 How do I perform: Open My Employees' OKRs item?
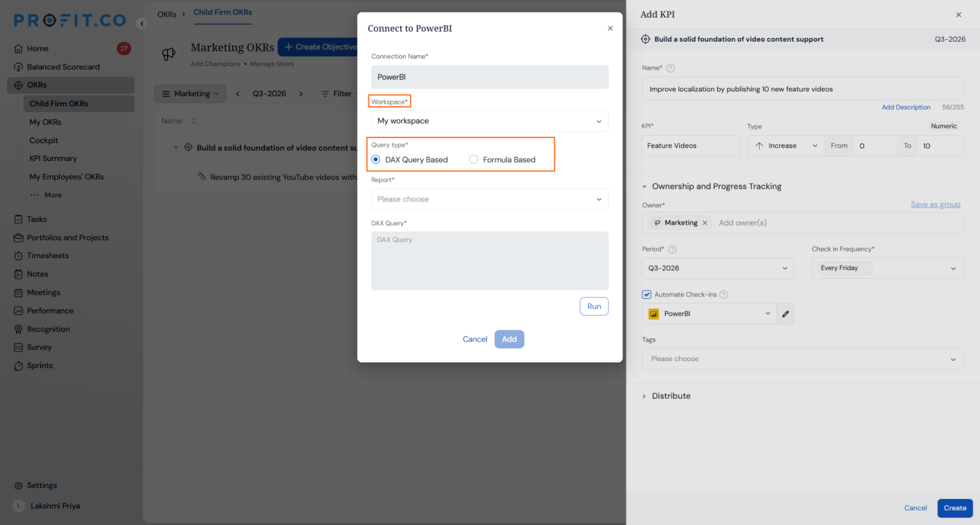click(67, 177)
